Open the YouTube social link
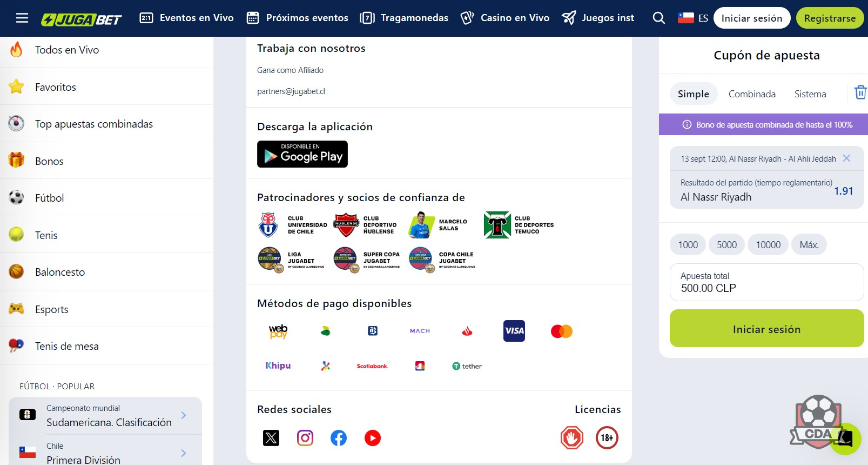This screenshot has width=868, height=465. click(x=373, y=438)
